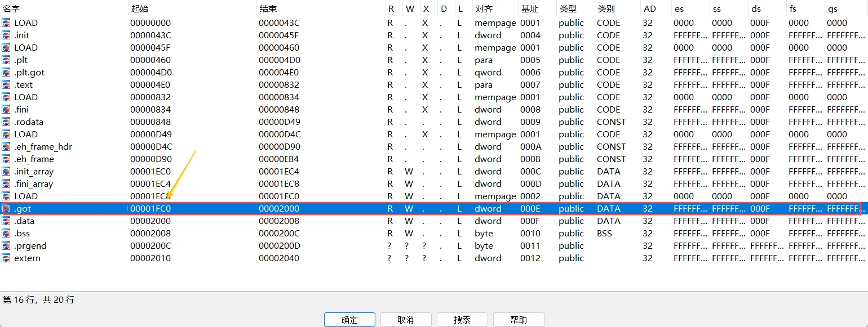Screen dimensions: 868x327
Task: Click the .bss segment icon
Action: [6, 233]
